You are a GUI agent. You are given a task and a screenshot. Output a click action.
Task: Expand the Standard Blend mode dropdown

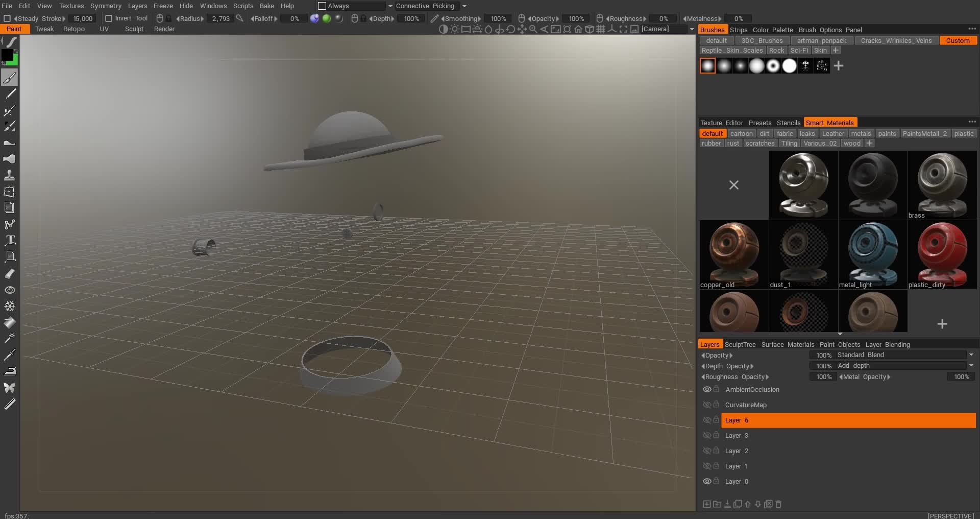coord(971,355)
